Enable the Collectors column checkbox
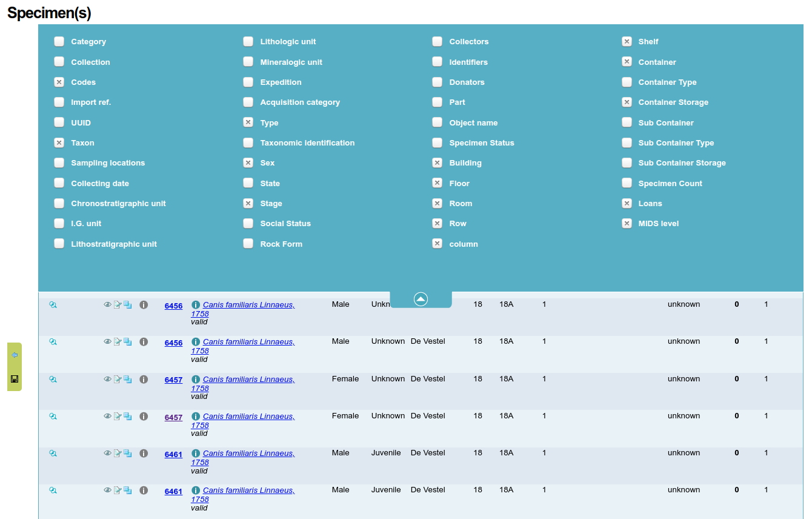Viewport: 812px width, 519px height. click(x=437, y=41)
